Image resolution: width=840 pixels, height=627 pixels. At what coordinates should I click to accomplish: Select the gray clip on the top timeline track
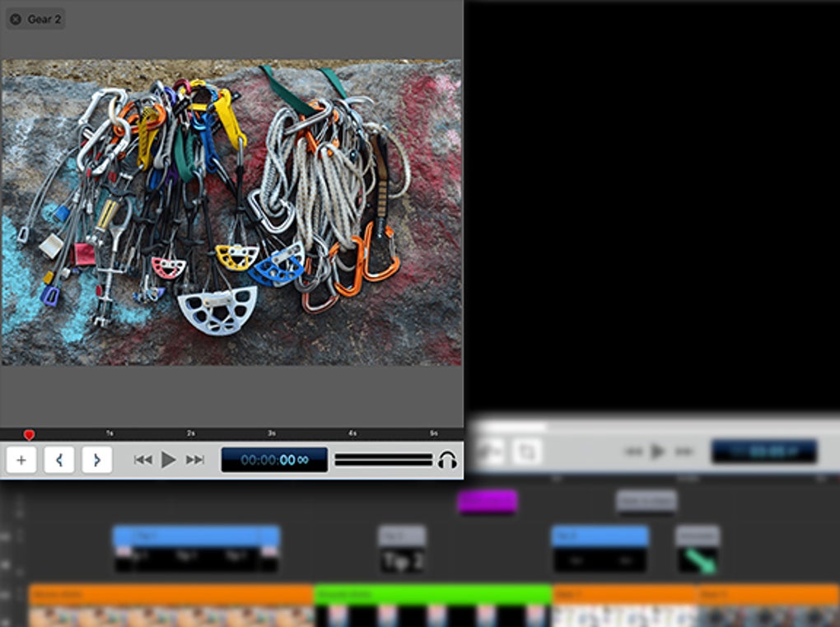pos(646,501)
